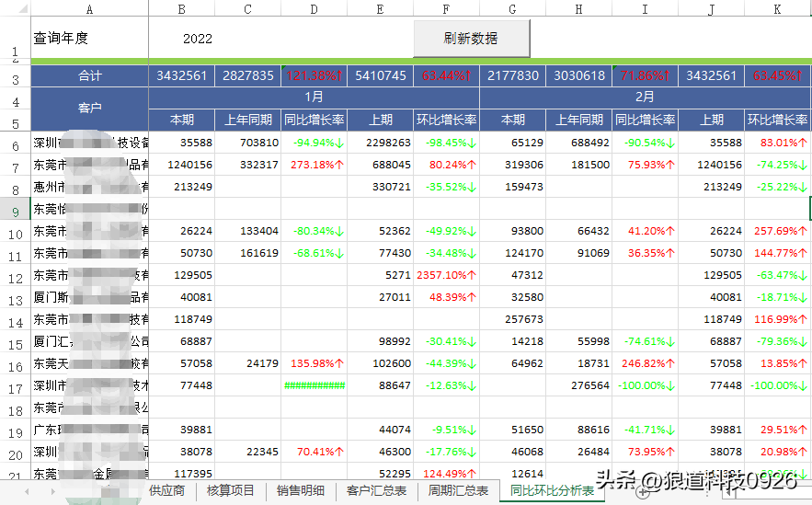
Task: Select cell with value 257673
Action: point(513,319)
